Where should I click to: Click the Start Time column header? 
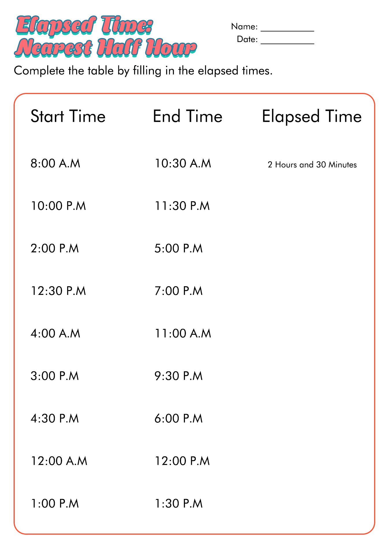click(x=68, y=117)
